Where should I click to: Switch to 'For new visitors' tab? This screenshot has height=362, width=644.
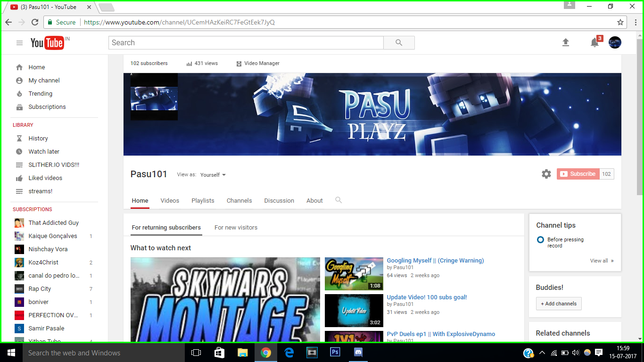[236, 227]
